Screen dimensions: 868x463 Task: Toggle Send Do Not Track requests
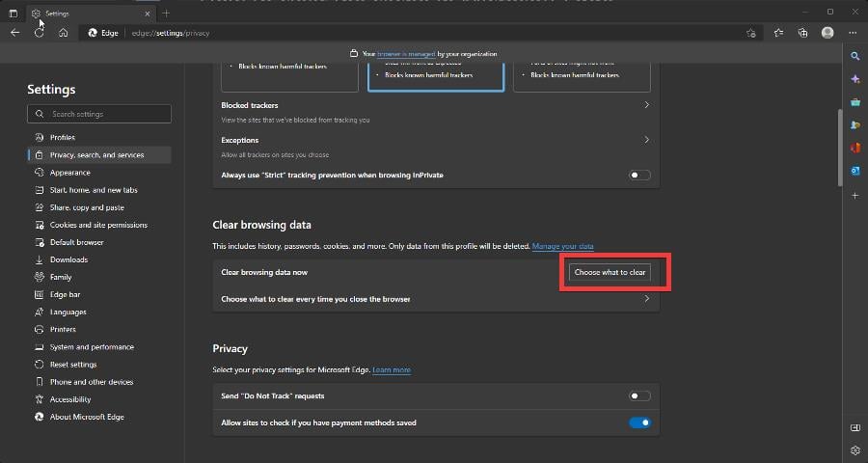click(x=639, y=396)
